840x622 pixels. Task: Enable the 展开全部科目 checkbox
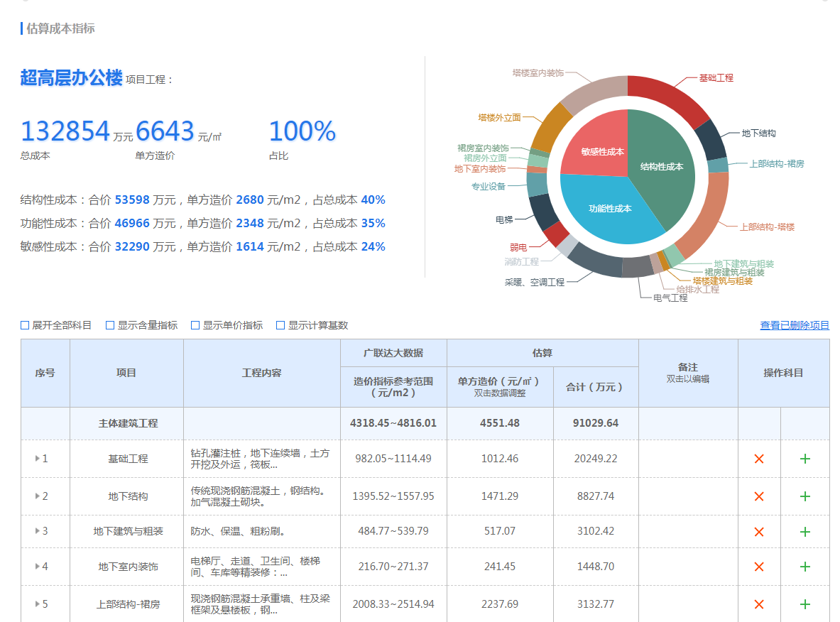[25, 325]
